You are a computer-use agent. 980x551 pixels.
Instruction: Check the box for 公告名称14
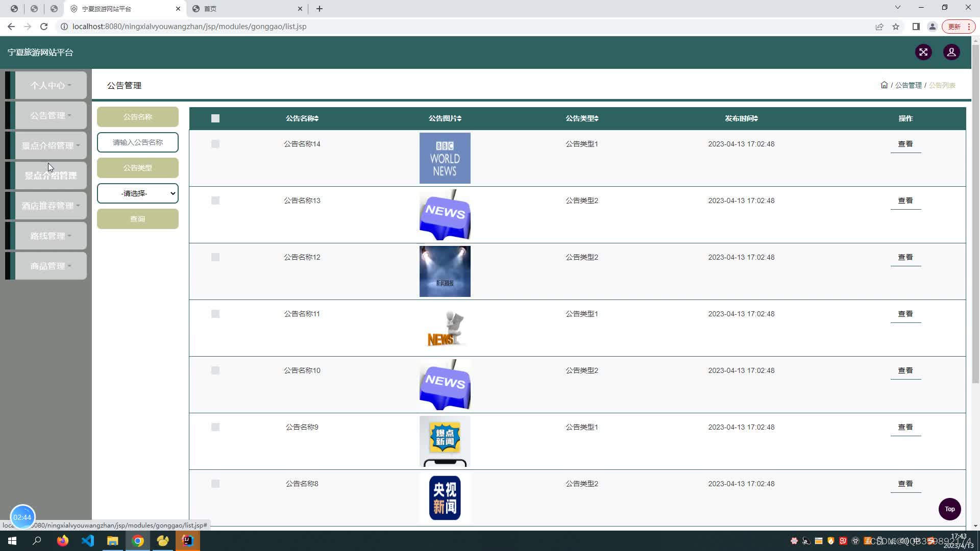point(215,144)
